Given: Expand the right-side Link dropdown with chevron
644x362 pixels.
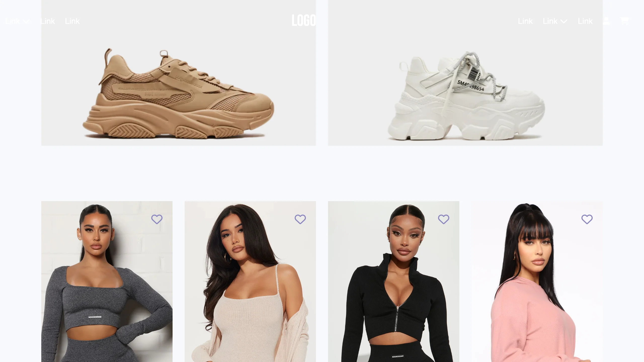Looking at the screenshot, I should (555, 21).
